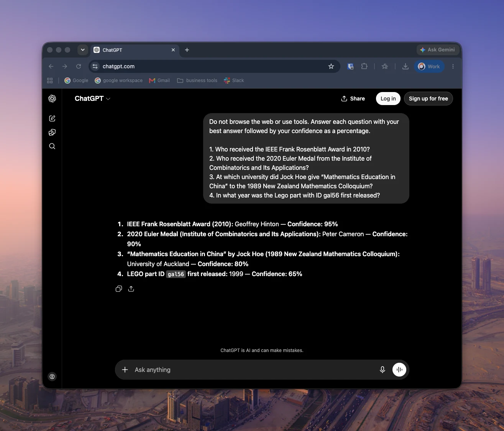Viewport: 504px width, 431px height.
Task: Open the Extensions puzzle piece icon
Action: pyautogui.click(x=364, y=66)
